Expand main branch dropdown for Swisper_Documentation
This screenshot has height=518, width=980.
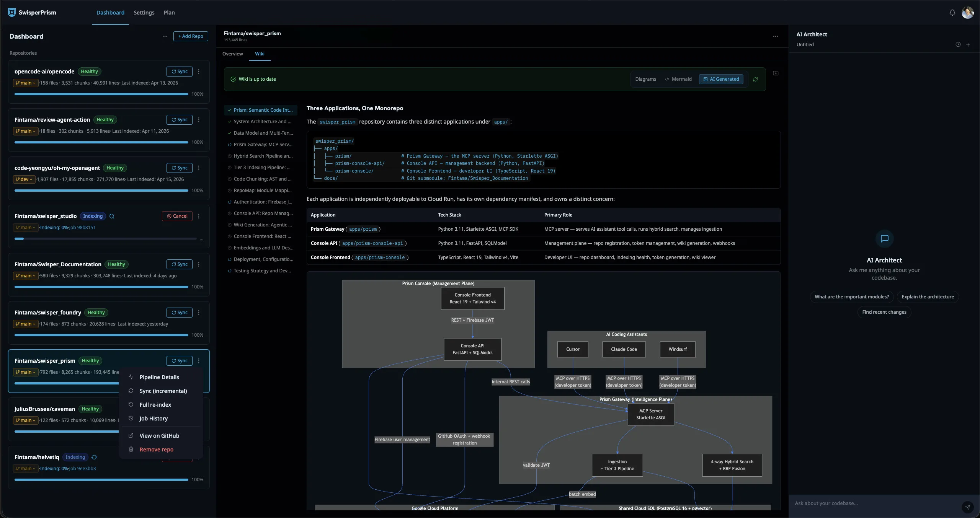(x=26, y=276)
